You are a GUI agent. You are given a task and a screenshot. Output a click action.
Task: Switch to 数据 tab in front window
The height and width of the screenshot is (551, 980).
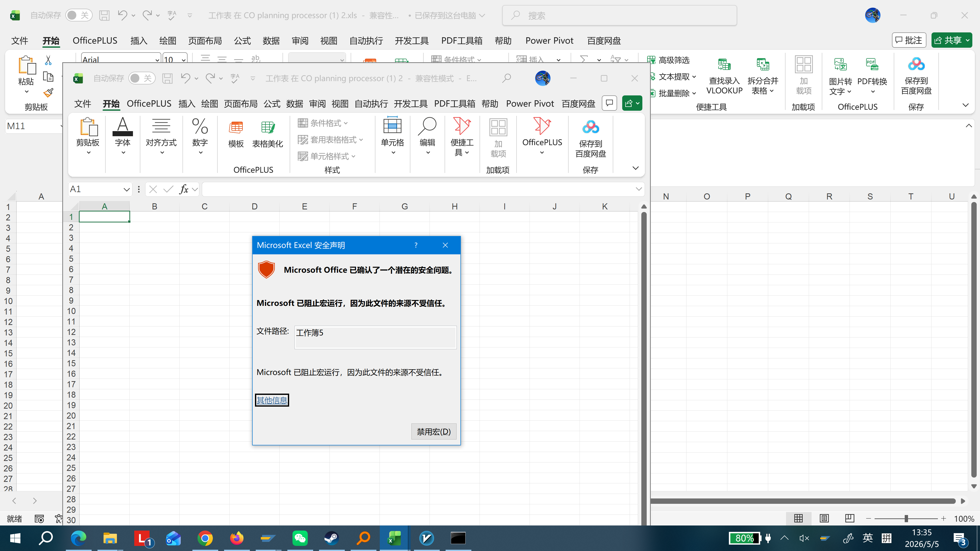click(x=295, y=104)
